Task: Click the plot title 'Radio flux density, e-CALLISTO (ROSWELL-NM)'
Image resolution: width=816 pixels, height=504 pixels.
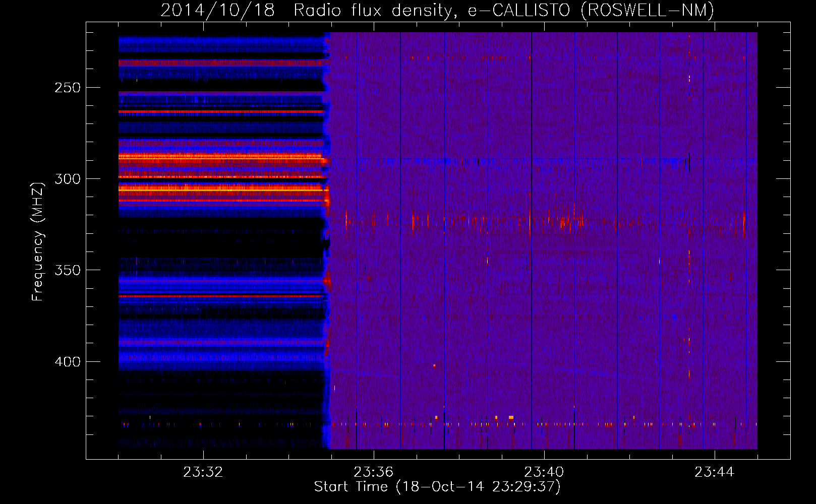Action: point(504,10)
